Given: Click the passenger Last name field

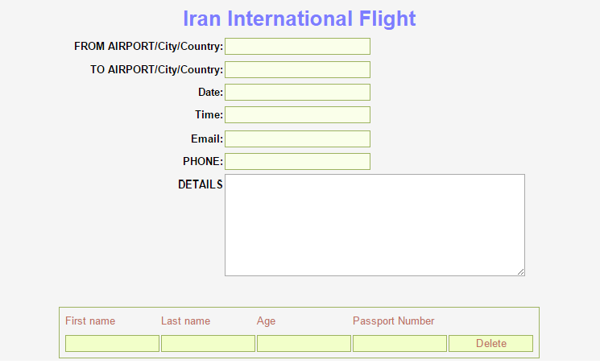Looking at the screenshot, I should tap(208, 344).
